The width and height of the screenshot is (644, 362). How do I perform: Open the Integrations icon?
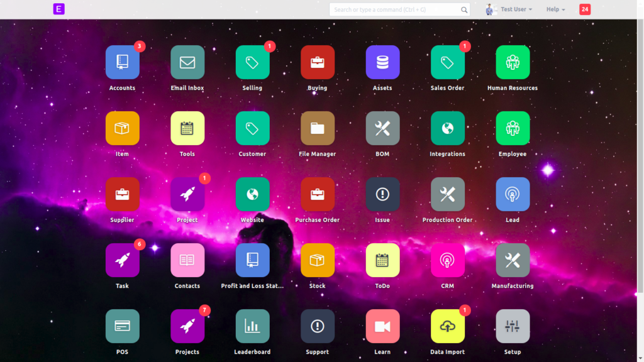click(447, 128)
